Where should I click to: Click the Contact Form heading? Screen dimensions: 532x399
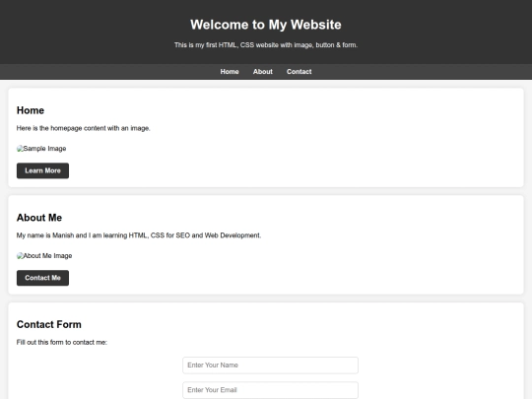click(49, 325)
